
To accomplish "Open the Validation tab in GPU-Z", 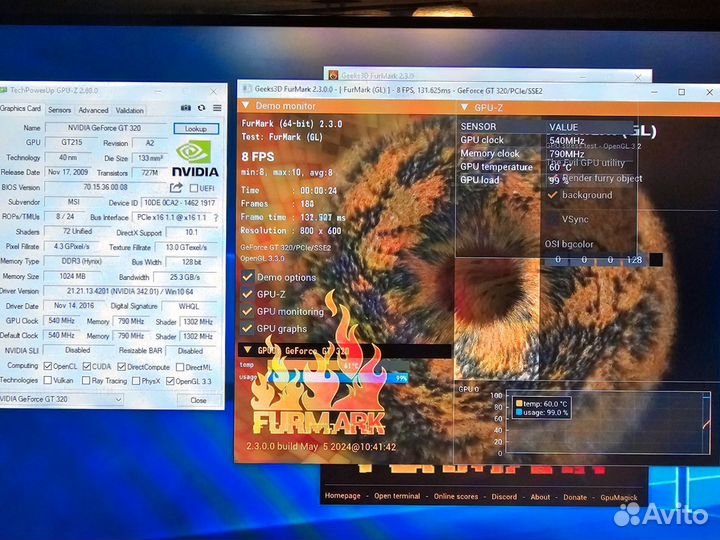I will pos(129,110).
